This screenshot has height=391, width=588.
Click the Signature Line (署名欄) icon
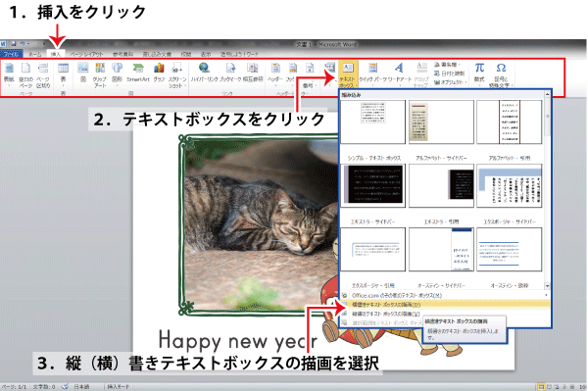[x=437, y=65]
